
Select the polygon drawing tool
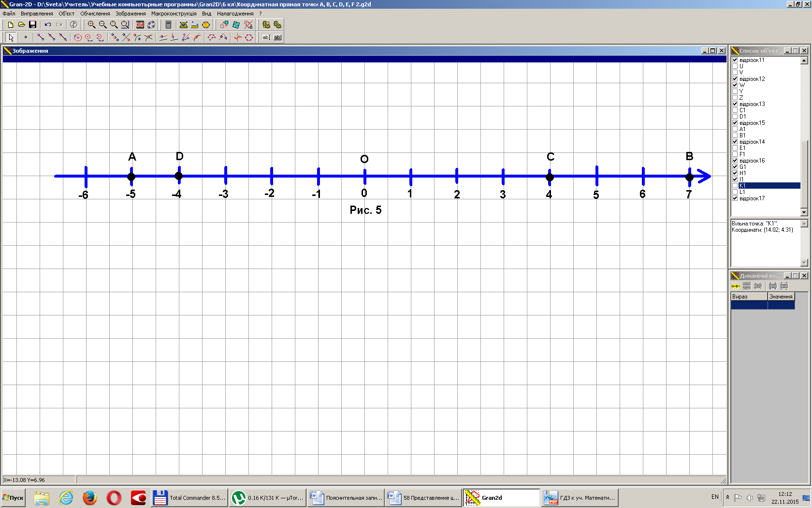249,37
